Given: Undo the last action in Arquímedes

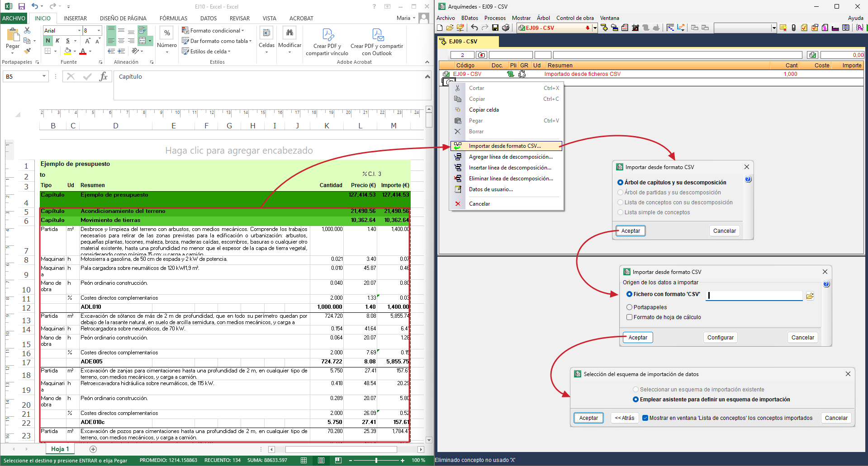Looking at the screenshot, I should pyautogui.click(x=474, y=28).
